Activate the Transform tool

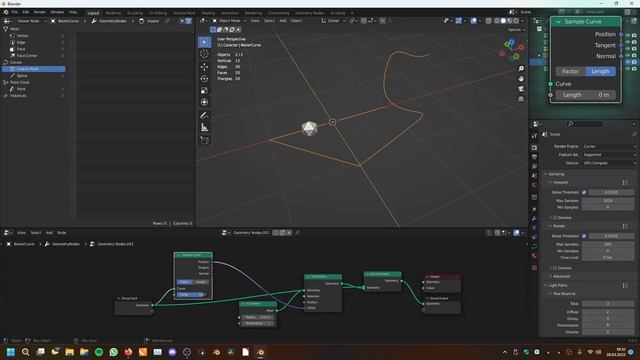pyautogui.click(x=204, y=102)
